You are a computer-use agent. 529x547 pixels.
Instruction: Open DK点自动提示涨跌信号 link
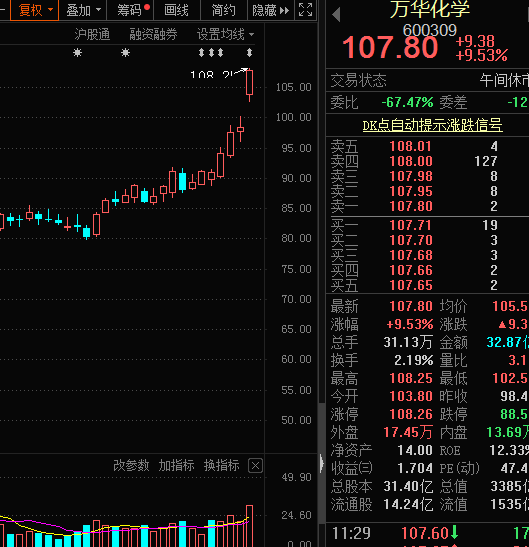coord(432,125)
